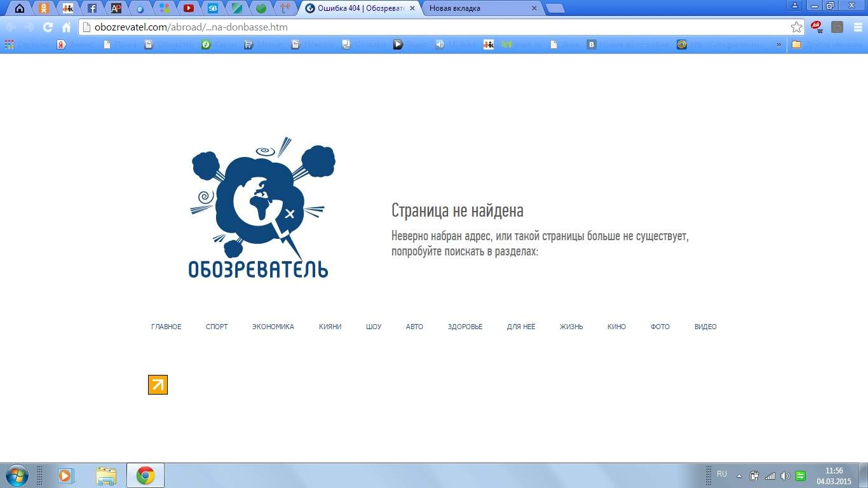Viewport: 868px width, 488px height.
Task: Open the Yandex bookmark icon
Action: pos(62,44)
